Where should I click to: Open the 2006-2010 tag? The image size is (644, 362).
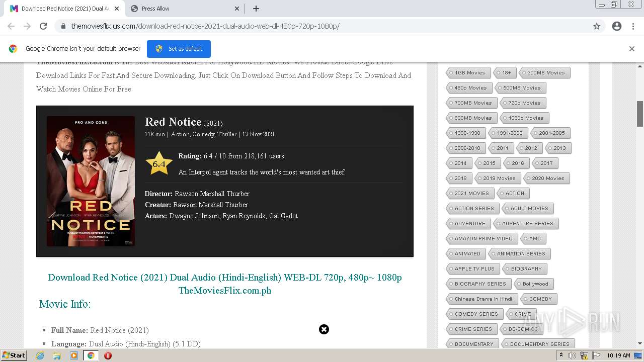pos(465,148)
